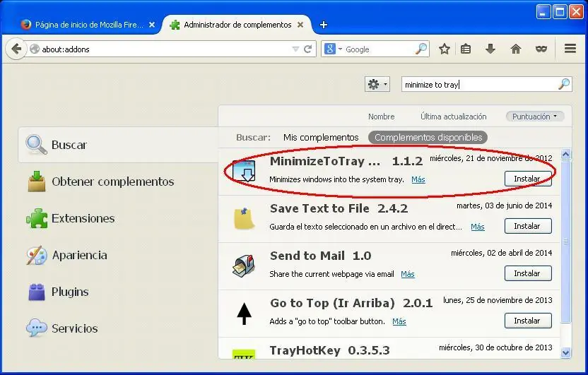Sort results by Última actualización
This screenshot has height=375, width=588.
[x=454, y=117]
